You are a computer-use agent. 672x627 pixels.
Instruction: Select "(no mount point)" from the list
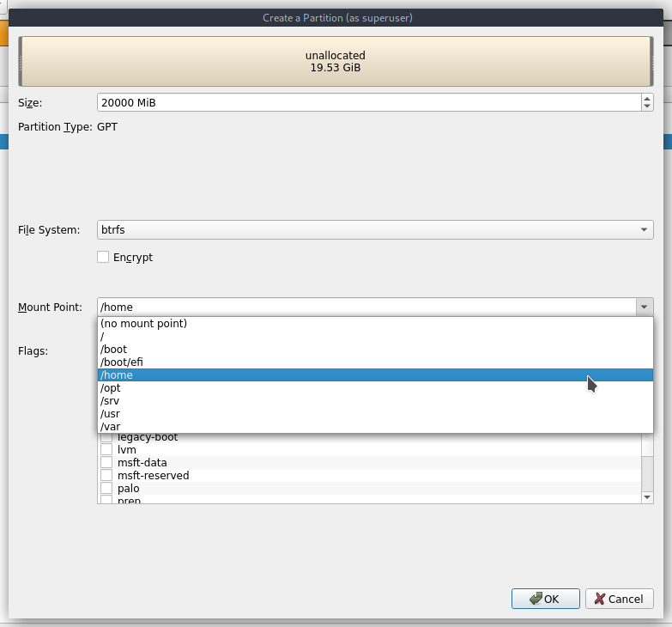pos(144,324)
